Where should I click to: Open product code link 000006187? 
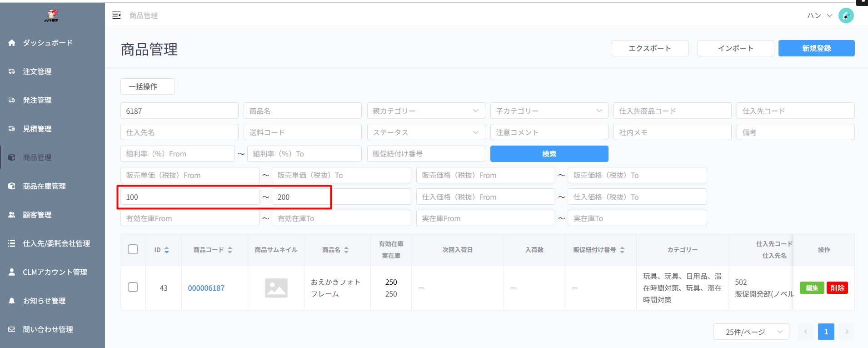pyautogui.click(x=206, y=288)
